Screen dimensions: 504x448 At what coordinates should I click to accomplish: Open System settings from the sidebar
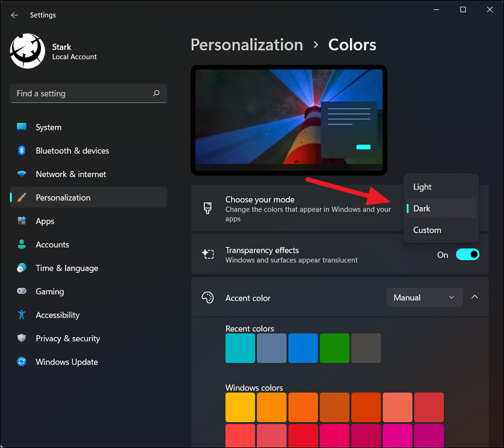[48, 127]
